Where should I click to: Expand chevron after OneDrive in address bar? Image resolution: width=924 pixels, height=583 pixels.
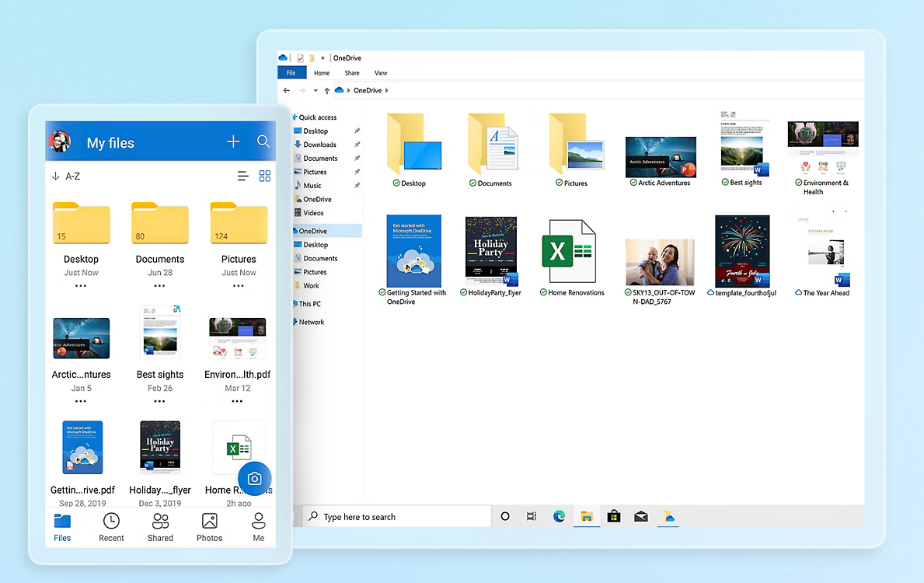386,90
